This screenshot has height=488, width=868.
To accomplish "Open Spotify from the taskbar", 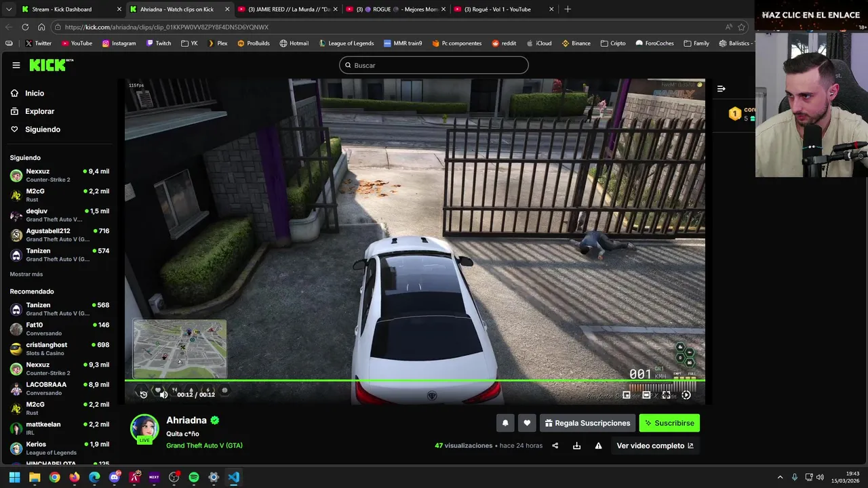I will [194, 477].
